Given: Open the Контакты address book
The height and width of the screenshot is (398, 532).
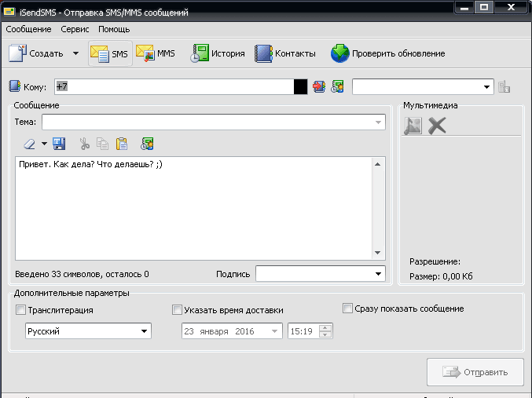Looking at the screenshot, I should pyautogui.click(x=285, y=53).
